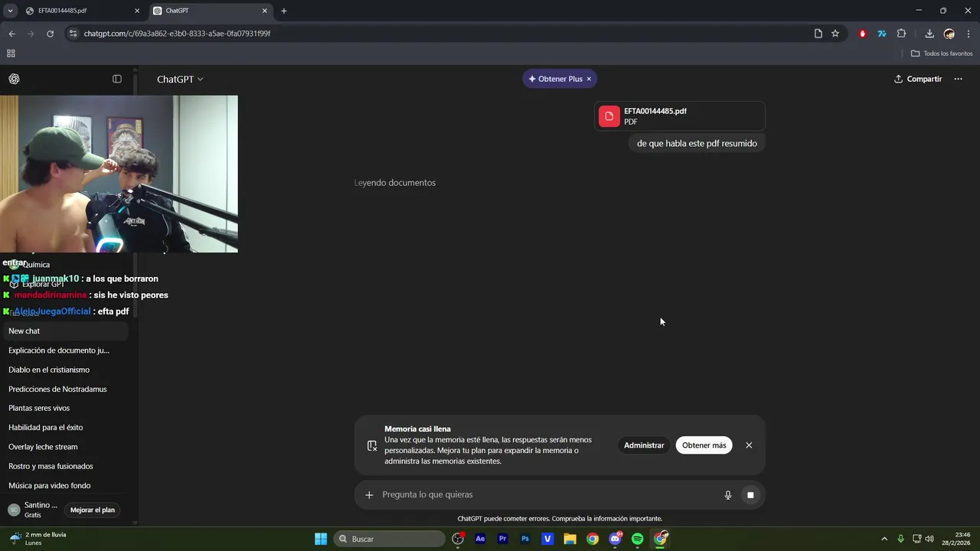Click the blue 7tv extension icon

click(882, 34)
